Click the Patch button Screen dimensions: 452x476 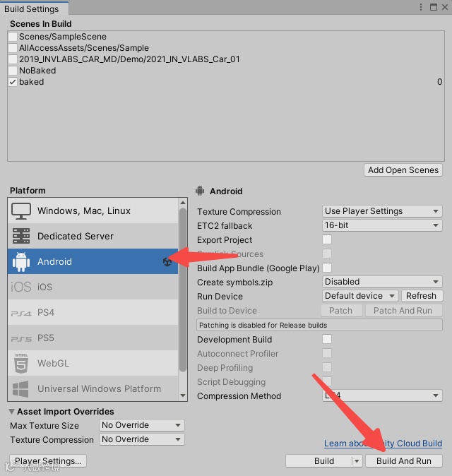tap(341, 311)
